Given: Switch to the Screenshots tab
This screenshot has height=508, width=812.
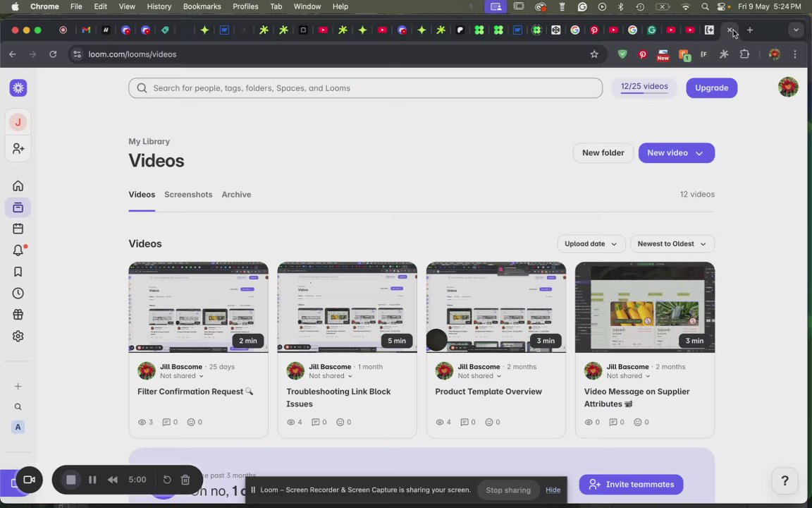Looking at the screenshot, I should (x=188, y=195).
